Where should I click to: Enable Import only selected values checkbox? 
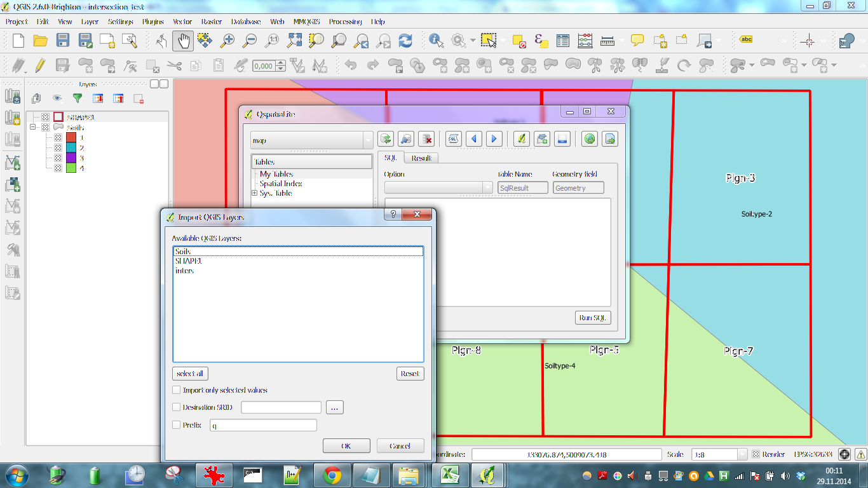[177, 390]
